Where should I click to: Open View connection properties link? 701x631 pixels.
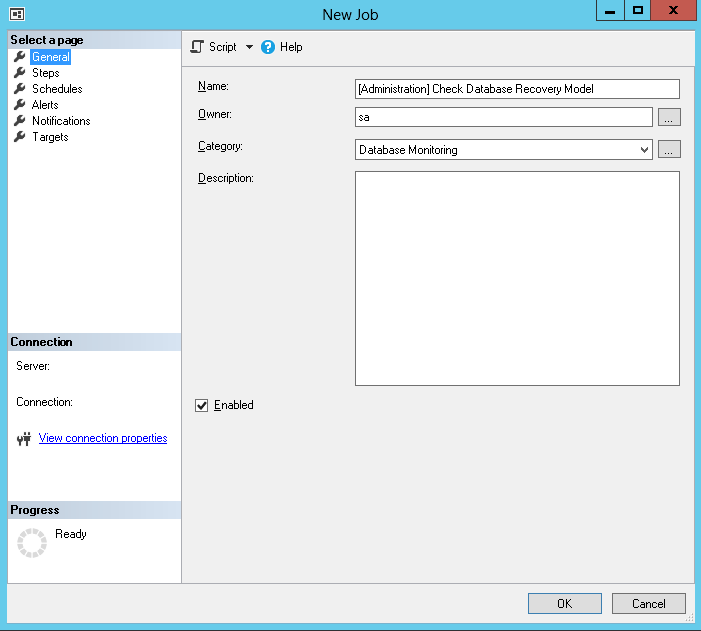(103, 438)
